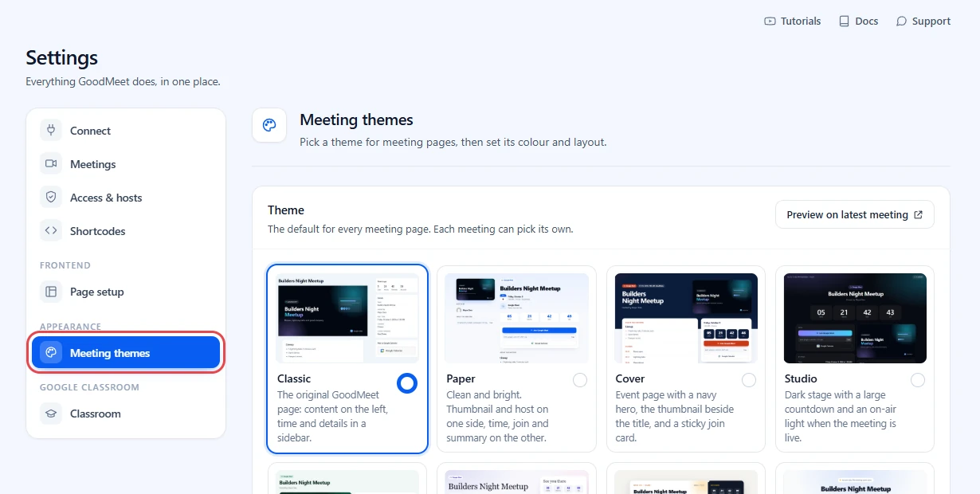
Task: Click the Classic theme preview thumbnail
Action: coord(347,318)
